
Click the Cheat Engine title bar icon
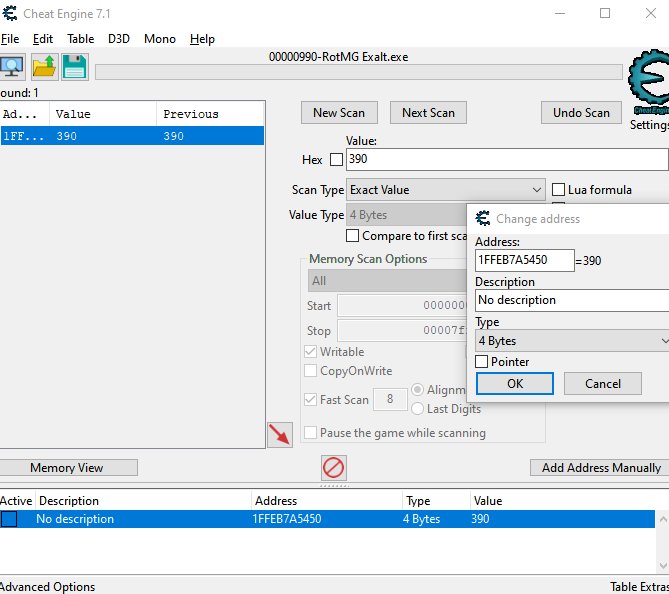coord(10,13)
